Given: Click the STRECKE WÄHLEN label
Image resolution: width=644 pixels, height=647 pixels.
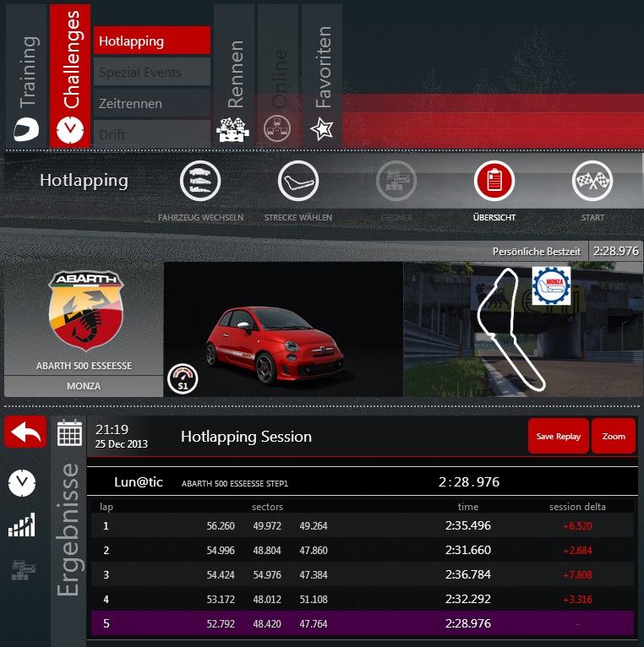Looking at the screenshot, I should click(x=298, y=217).
